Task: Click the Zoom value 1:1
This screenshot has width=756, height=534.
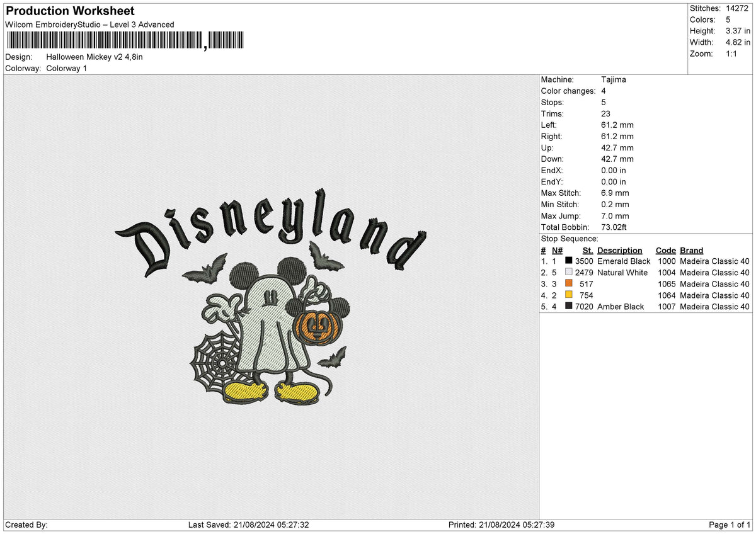Action: point(733,54)
